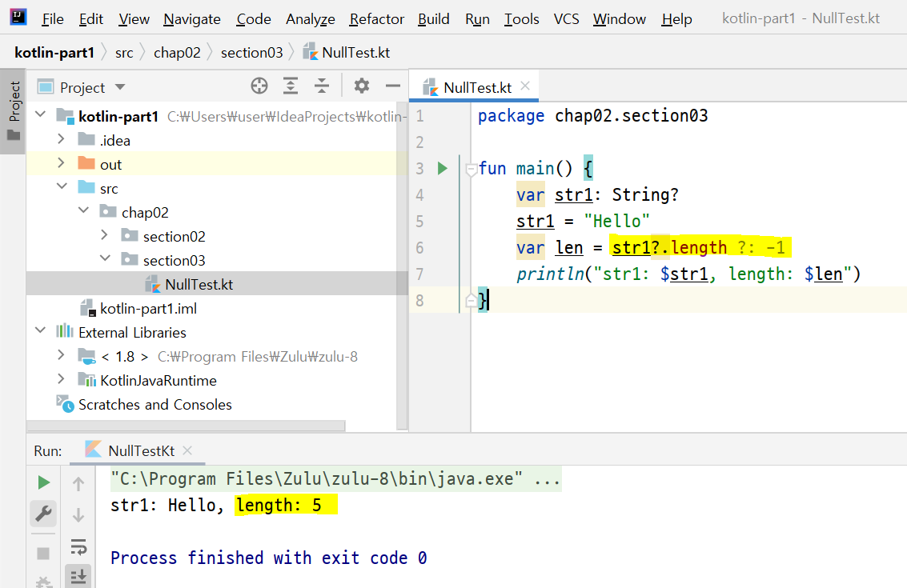The image size is (907, 588).
Task: Click src breadcrumb
Action: 124,53
